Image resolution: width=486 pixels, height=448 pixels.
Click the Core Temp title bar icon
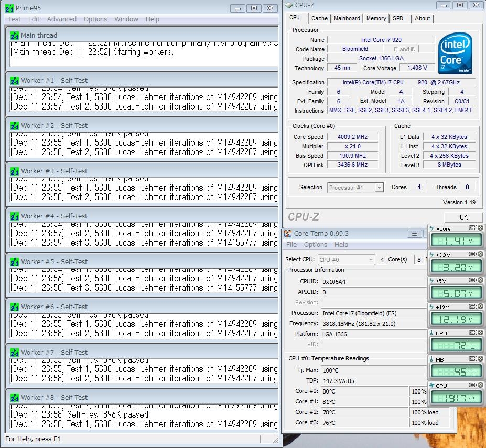(288, 234)
